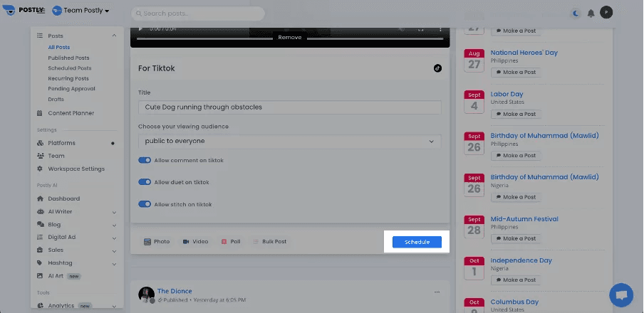The height and width of the screenshot is (313, 644).
Task: Make a Post for Labor Day
Action: point(516,114)
